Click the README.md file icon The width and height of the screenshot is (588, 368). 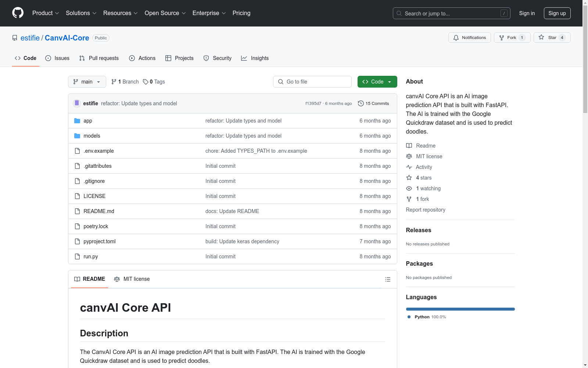coord(77,211)
